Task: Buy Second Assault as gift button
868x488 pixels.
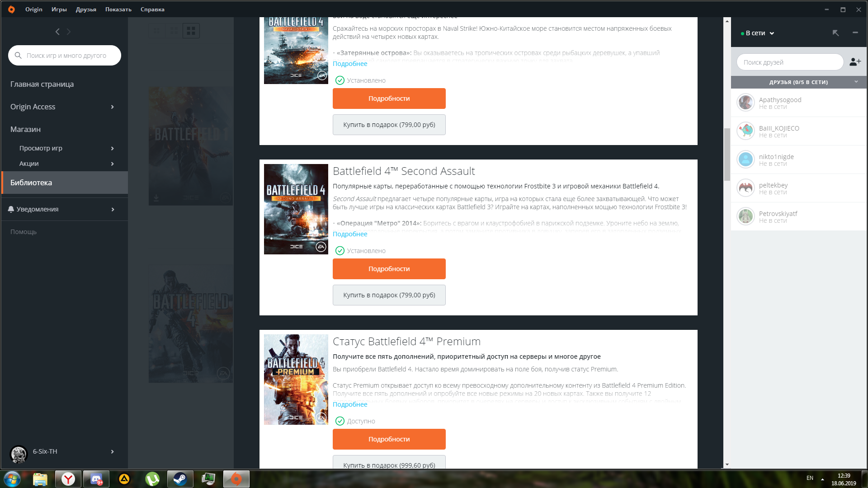Action: coord(389,295)
